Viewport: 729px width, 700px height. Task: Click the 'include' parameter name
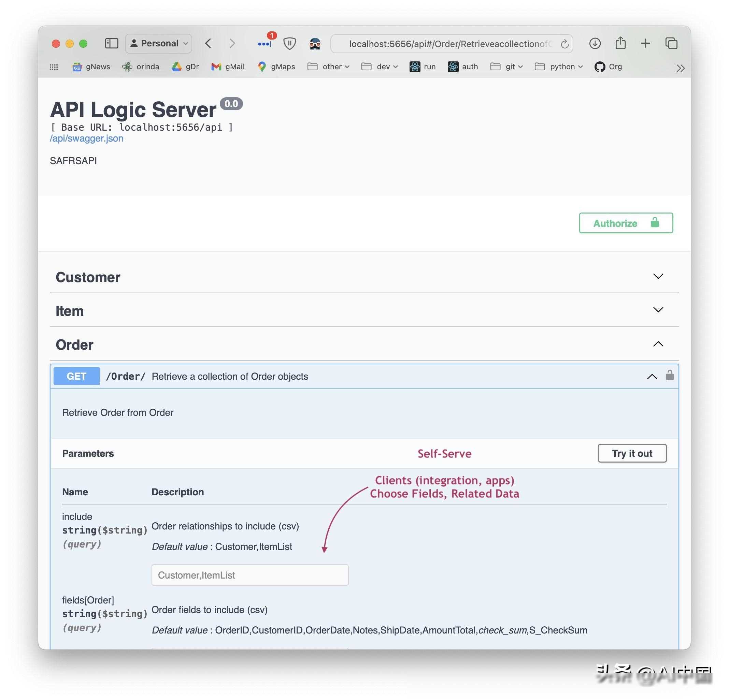coord(77,516)
